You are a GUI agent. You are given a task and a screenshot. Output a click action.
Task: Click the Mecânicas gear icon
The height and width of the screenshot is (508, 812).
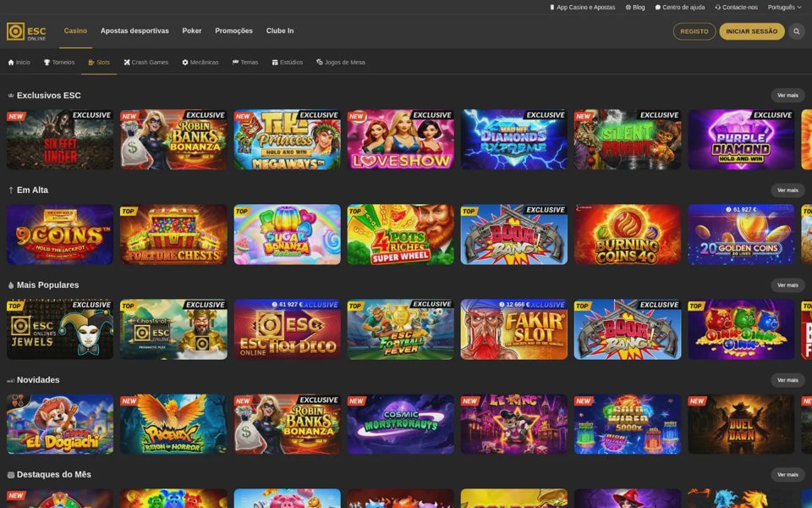coord(185,62)
